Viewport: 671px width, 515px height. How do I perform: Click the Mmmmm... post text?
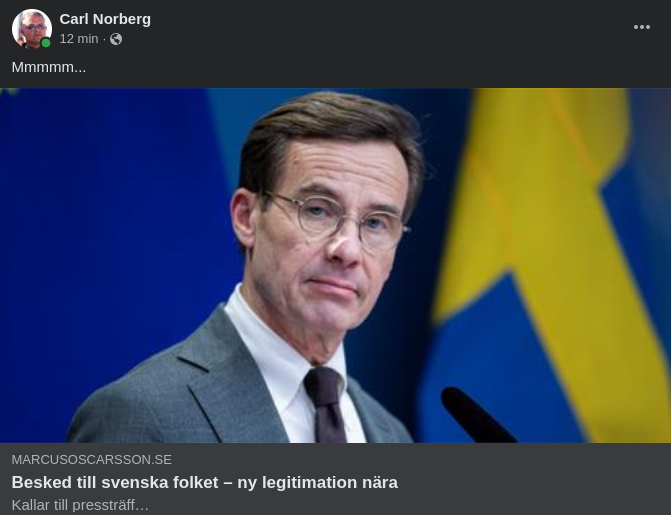[x=49, y=67]
